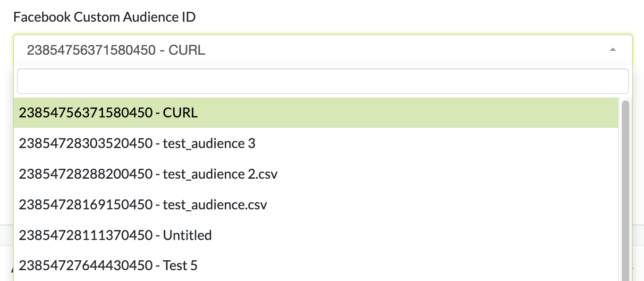Viewport: 644px width, 281px height.
Task: Focus the dropdown search text field
Action: coord(322,81)
